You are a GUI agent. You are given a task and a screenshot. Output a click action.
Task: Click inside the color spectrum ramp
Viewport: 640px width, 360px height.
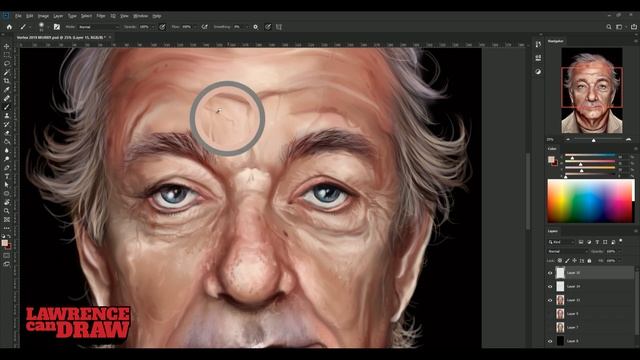coord(591,201)
